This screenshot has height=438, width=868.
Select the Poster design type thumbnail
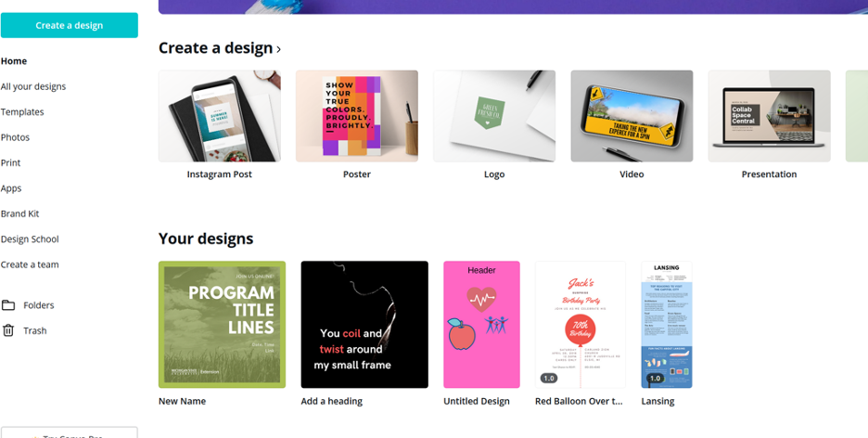357,116
